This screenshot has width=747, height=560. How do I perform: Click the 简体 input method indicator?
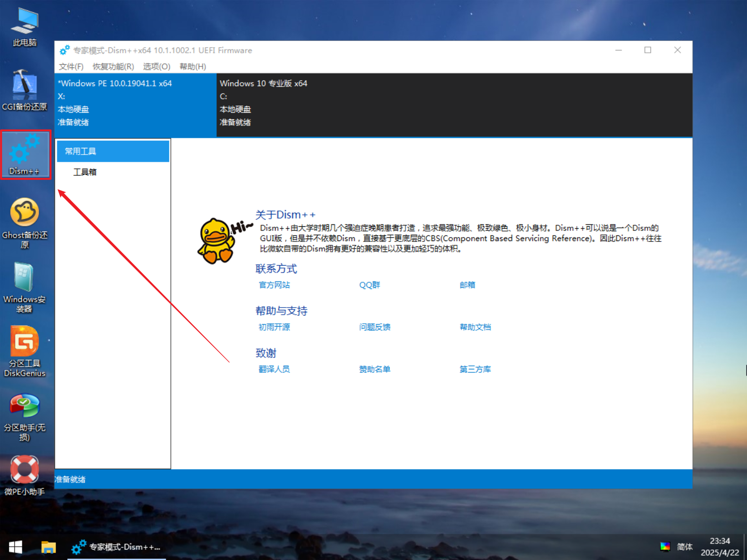[685, 547]
